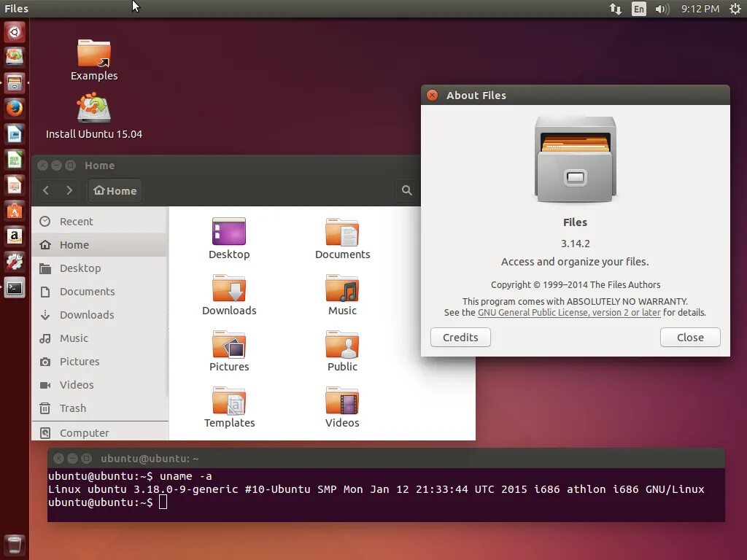The width and height of the screenshot is (747, 560).
Task: Switch to Terminal via the launcher icon
Action: click(15, 287)
